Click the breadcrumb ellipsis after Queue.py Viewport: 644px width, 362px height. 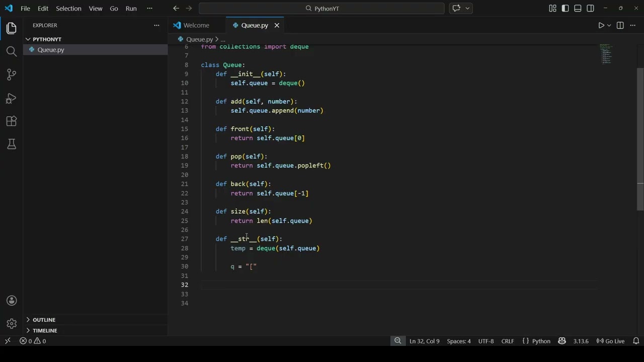point(222,39)
